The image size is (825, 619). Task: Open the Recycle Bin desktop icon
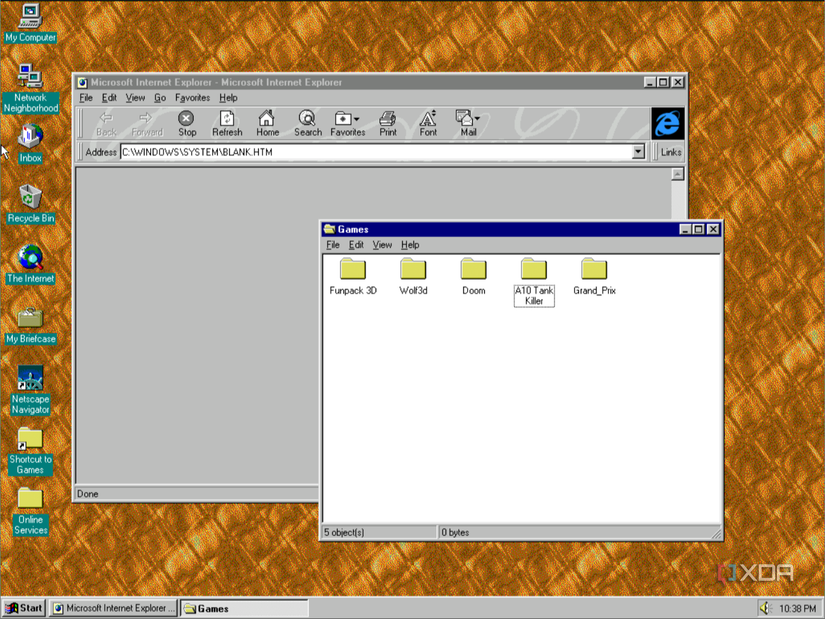tap(30, 199)
